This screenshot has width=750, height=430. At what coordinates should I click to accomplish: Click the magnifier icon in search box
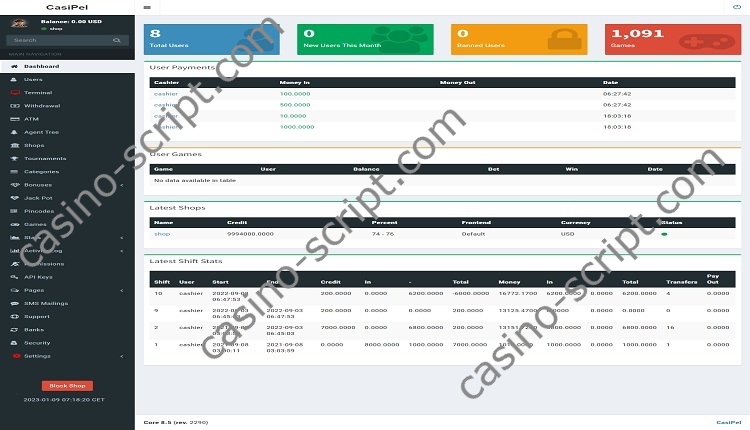117,41
